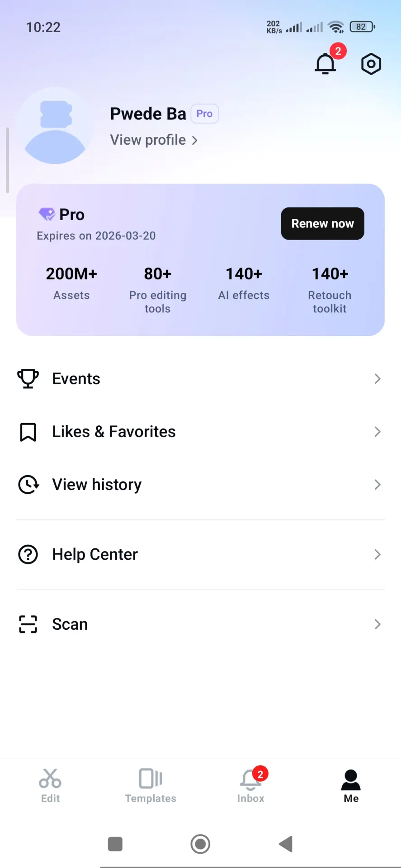
Task: Tap the Likes & Favorites bookmark icon
Action: [28, 432]
